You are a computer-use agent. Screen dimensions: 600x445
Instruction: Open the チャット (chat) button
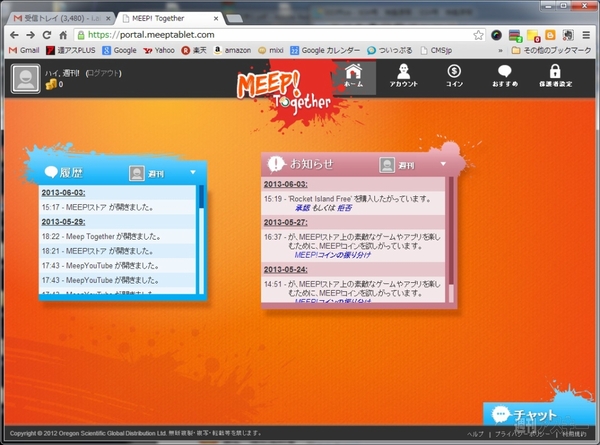(x=539, y=414)
